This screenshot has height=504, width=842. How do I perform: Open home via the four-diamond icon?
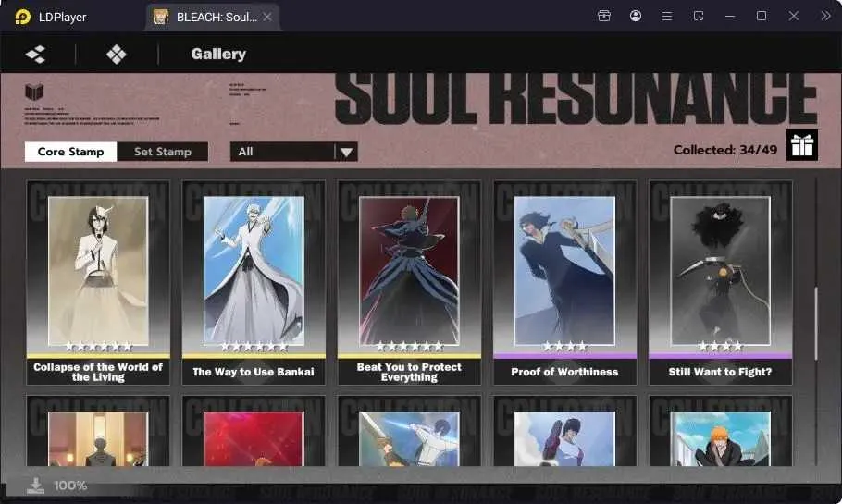pyautogui.click(x=116, y=55)
